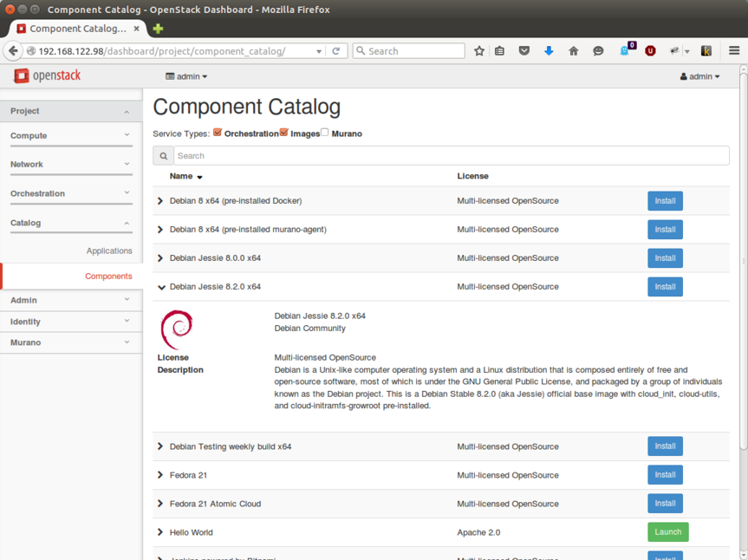Screen dimensions: 748x560
Task: Switch to the Applications sidebar section
Action: 109,250
